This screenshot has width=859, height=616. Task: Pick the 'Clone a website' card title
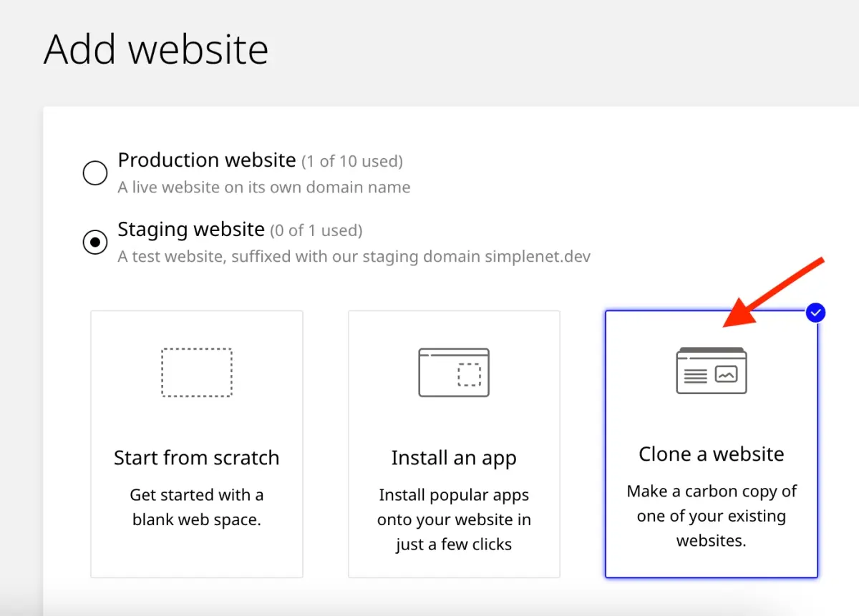[x=712, y=454]
